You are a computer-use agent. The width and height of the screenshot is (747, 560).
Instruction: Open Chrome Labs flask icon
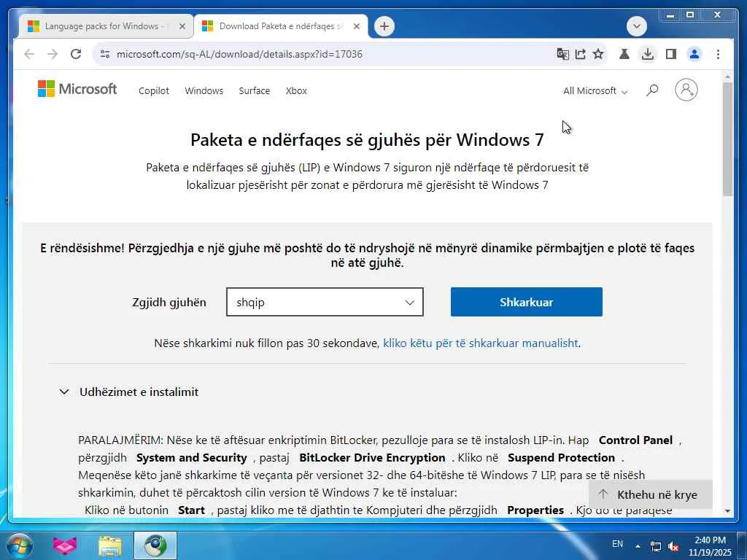tap(624, 54)
